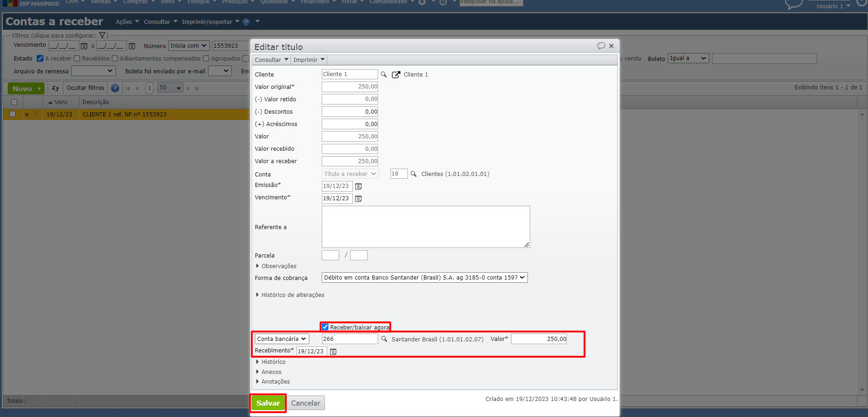Screen dimensions: 868x417
Task: Click the chat bubble icon near Usuário 1
Action: tap(794, 5)
